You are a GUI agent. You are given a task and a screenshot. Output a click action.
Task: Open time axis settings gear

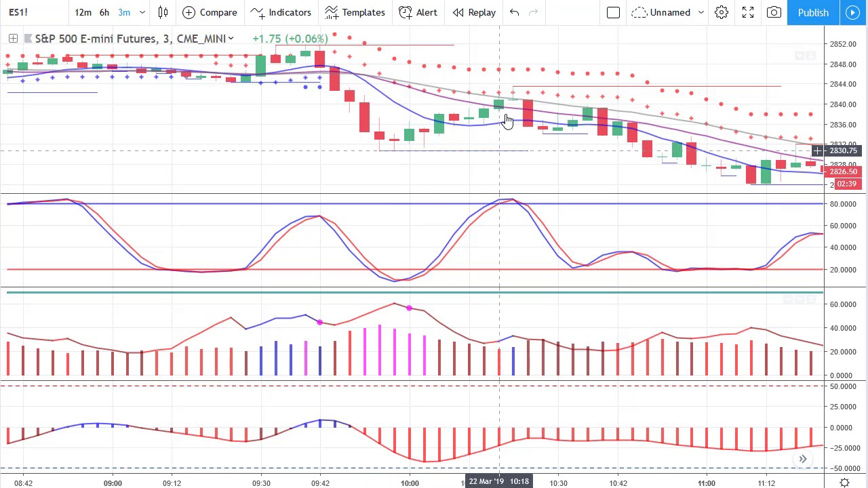pos(845,483)
